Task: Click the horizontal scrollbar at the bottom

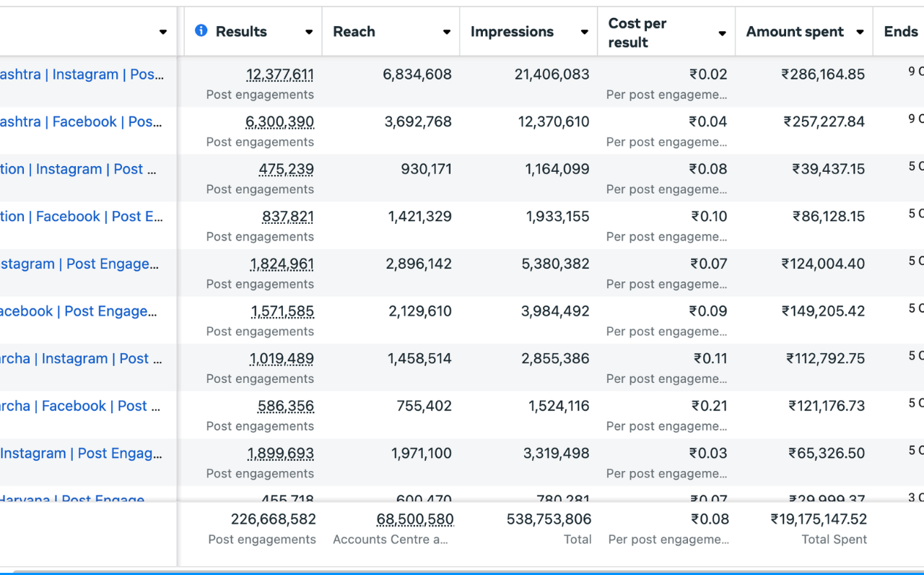Action: coord(462,571)
